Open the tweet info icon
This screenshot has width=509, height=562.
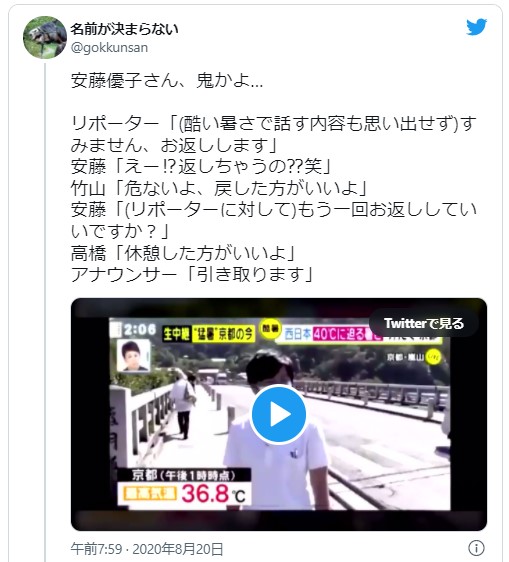pyautogui.click(x=476, y=548)
